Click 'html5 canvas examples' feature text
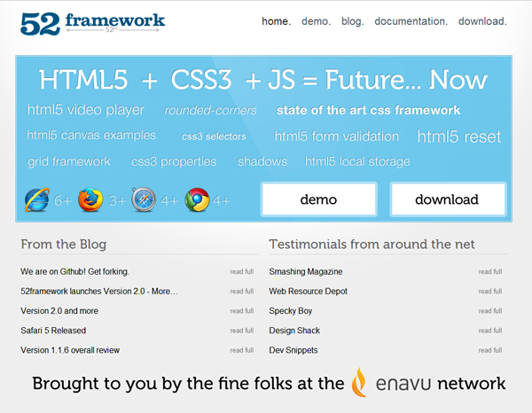The width and height of the screenshot is (532, 413). (x=91, y=136)
